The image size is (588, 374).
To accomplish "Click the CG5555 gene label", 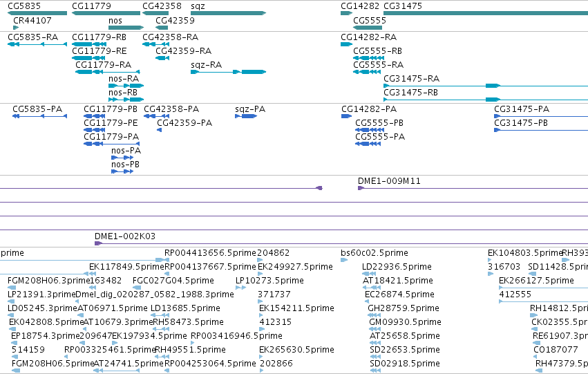I will 370,21.
